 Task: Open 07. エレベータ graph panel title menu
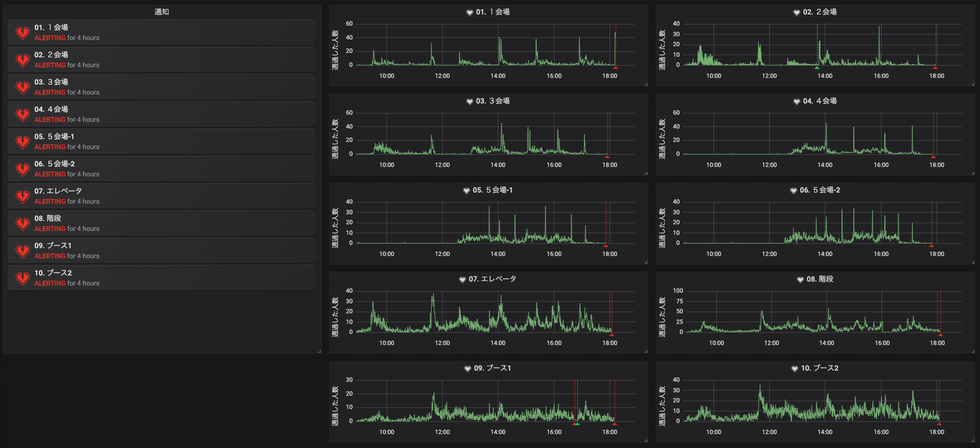tap(493, 279)
